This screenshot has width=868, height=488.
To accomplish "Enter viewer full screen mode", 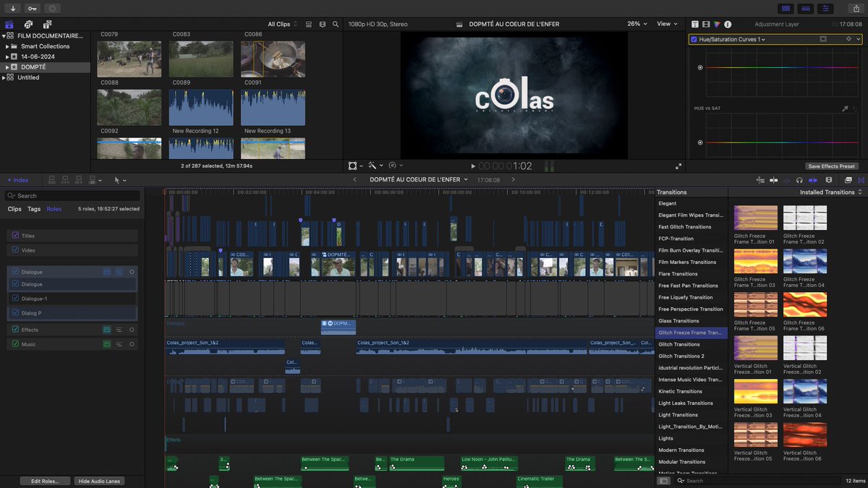I will click(678, 166).
